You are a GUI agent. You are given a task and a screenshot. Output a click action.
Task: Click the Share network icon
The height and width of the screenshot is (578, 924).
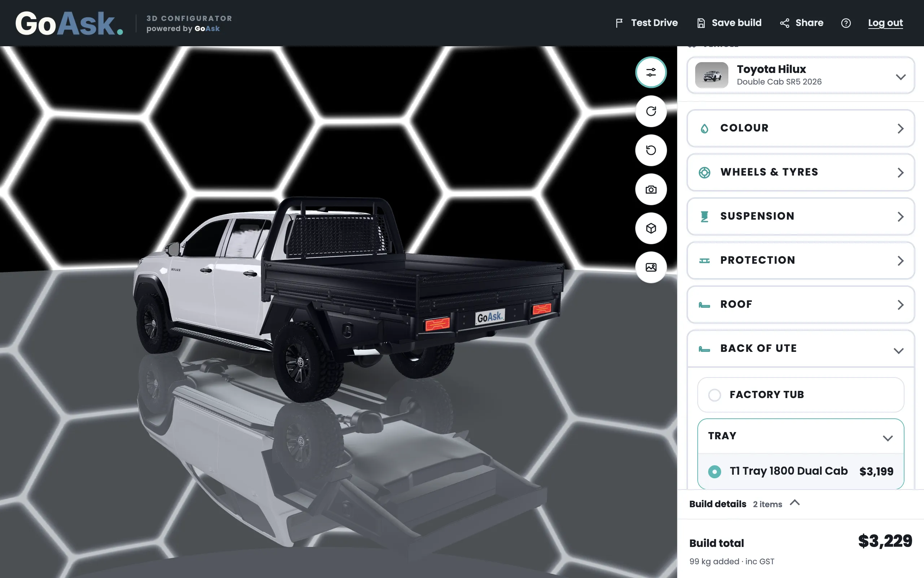[785, 23]
